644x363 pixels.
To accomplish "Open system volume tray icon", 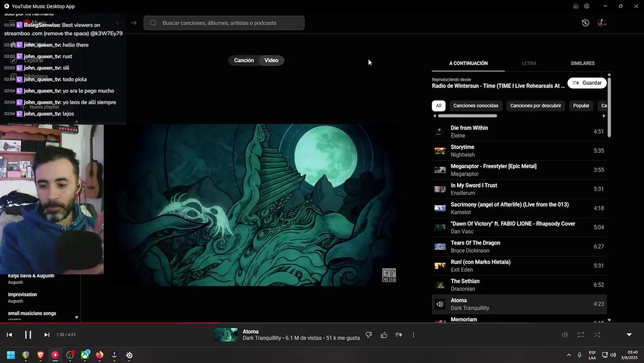I will 613,355.
